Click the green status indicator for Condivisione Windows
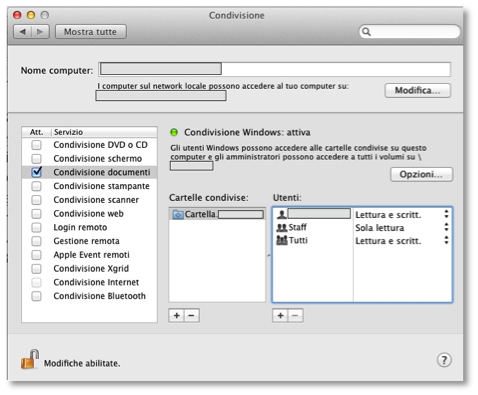 (x=174, y=132)
